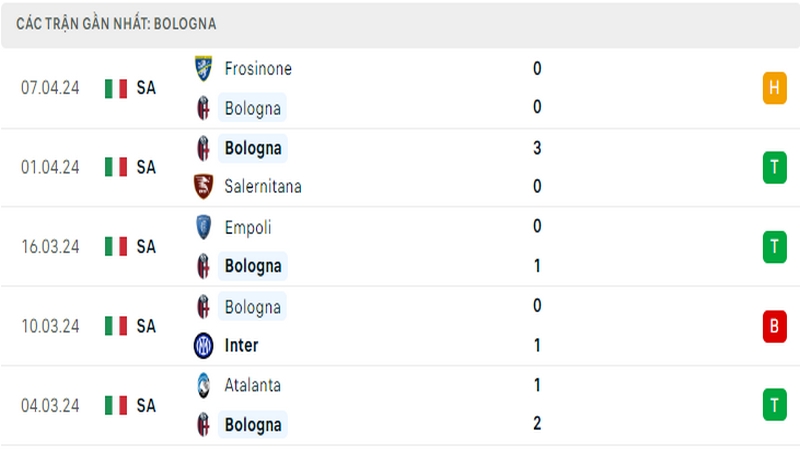
Task: Click the Empoli club crest
Action: coord(203,227)
